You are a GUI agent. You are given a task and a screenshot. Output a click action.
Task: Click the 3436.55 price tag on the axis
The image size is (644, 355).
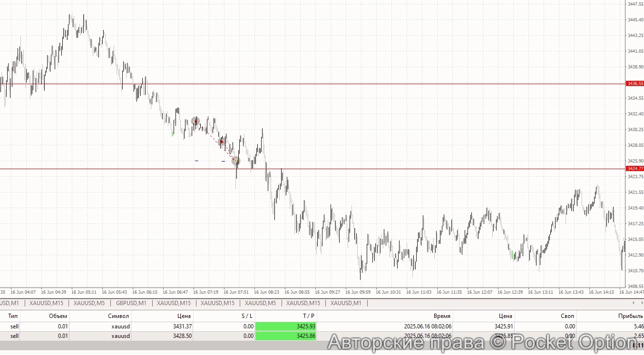coord(635,83)
